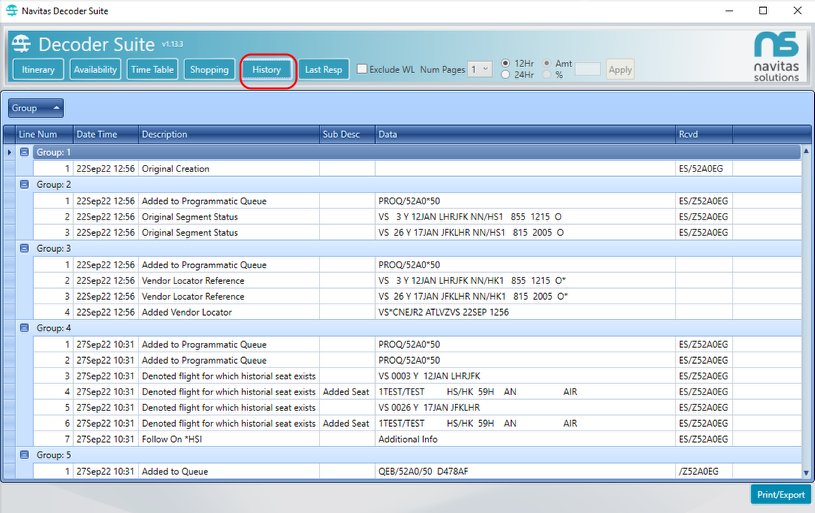
Task: Sort by the Date Time column header
Action: click(x=106, y=134)
